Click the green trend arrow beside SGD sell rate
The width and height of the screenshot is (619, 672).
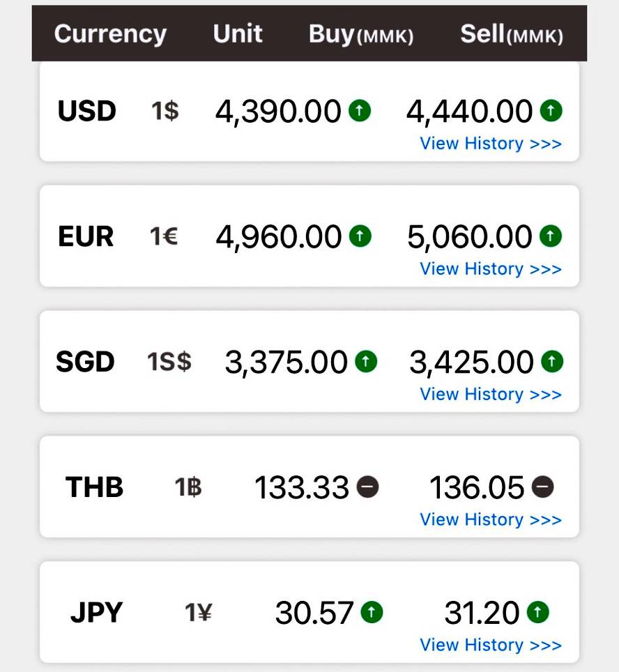551,361
